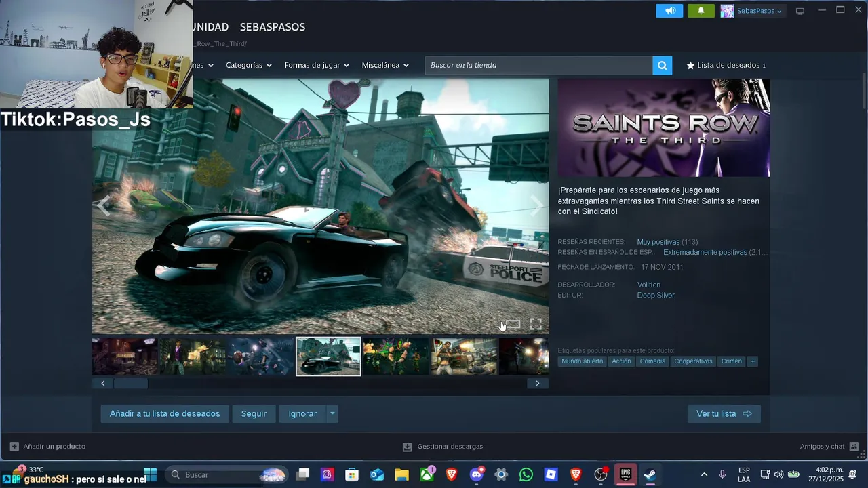Select the Acción tag
Viewport: 868px width, 488px height.
621,361
